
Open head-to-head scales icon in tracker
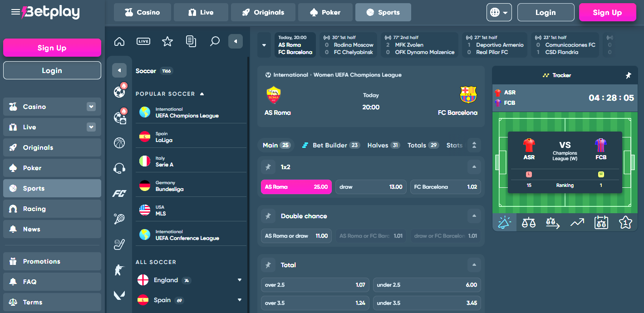click(x=528, y=222)
